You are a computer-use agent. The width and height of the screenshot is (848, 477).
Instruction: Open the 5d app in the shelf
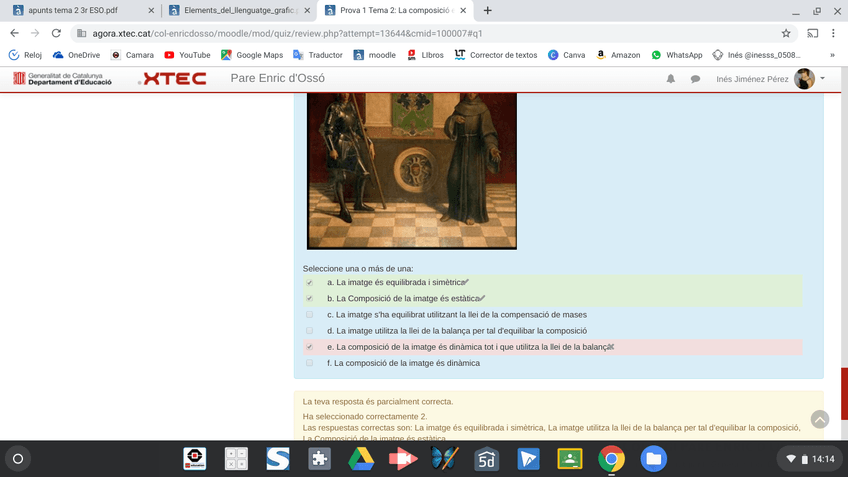tap(486, 459)
